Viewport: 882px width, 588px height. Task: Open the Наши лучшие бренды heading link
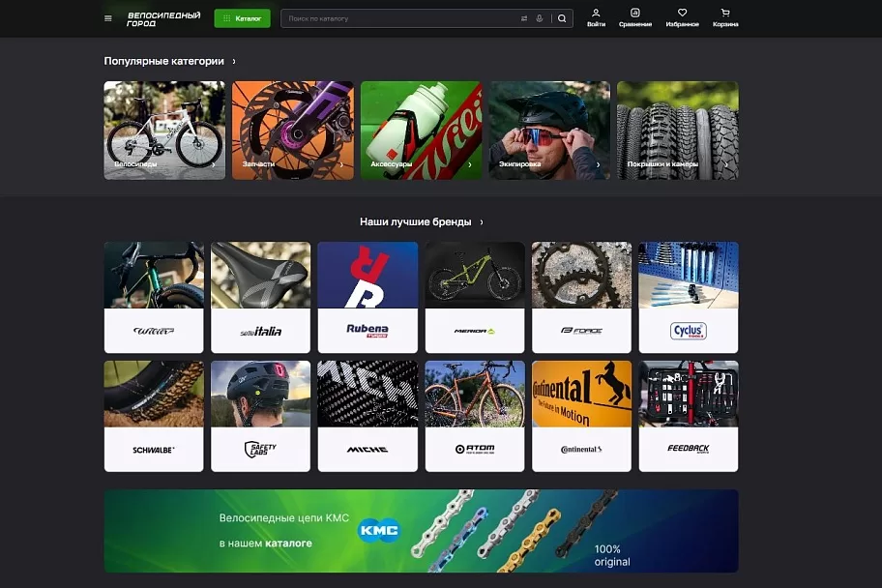415,222
